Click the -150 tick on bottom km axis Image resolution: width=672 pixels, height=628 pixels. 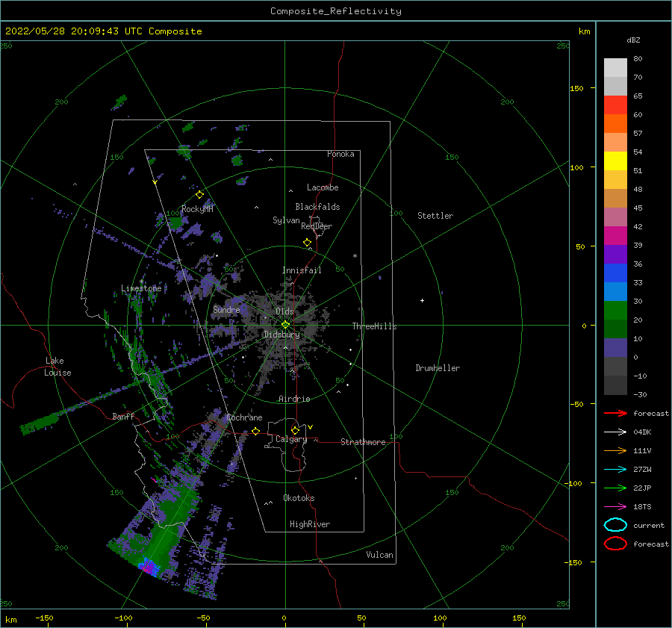(x=44, y=618)
